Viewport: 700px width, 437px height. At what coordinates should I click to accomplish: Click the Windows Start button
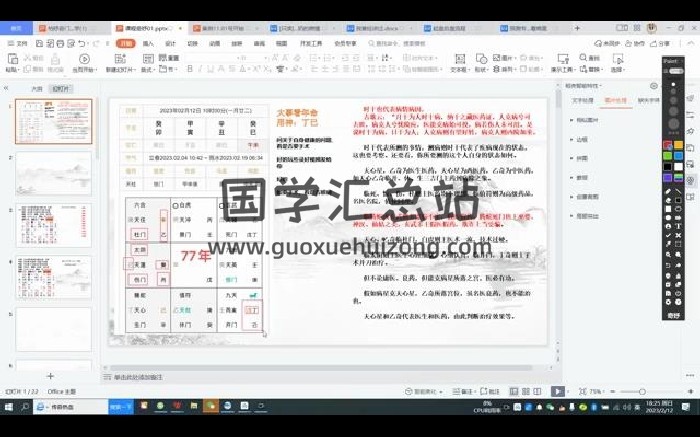click(x=10, y=407)
